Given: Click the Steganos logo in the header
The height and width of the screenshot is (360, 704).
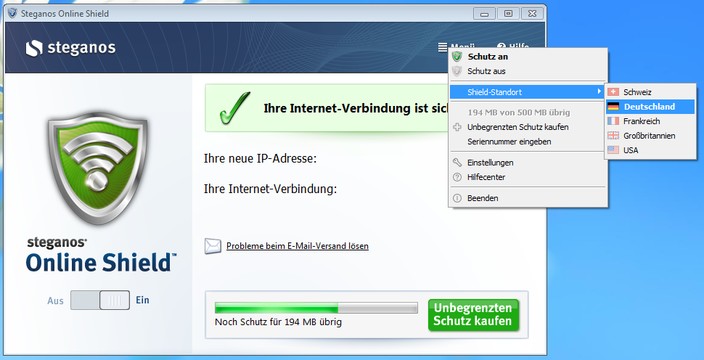Looking at the screenshot, I should pos(70,48).
